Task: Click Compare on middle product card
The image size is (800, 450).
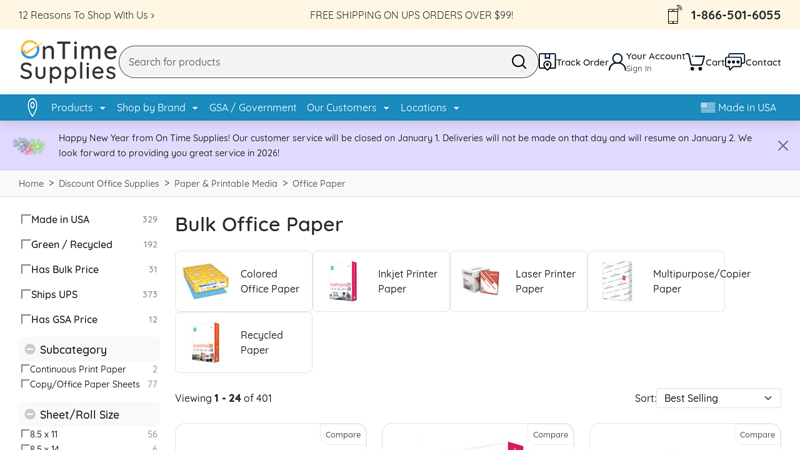Action: point(550,435)
